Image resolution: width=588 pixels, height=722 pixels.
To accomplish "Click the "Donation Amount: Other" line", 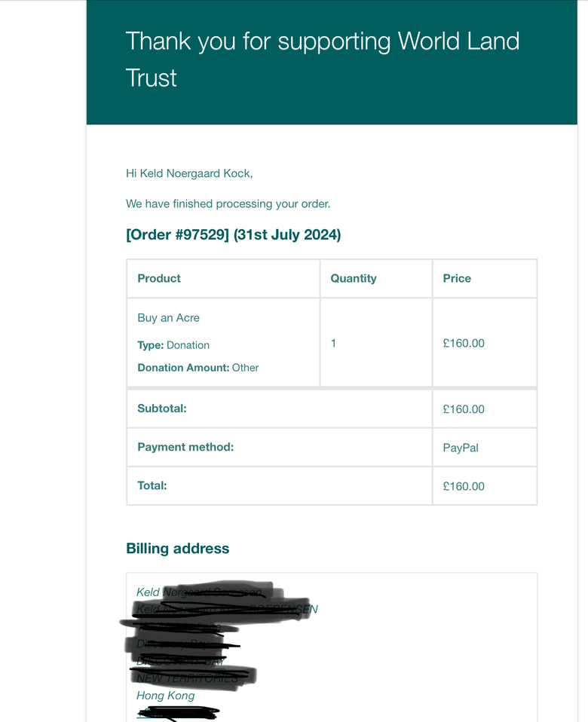I will coord(198,368).
